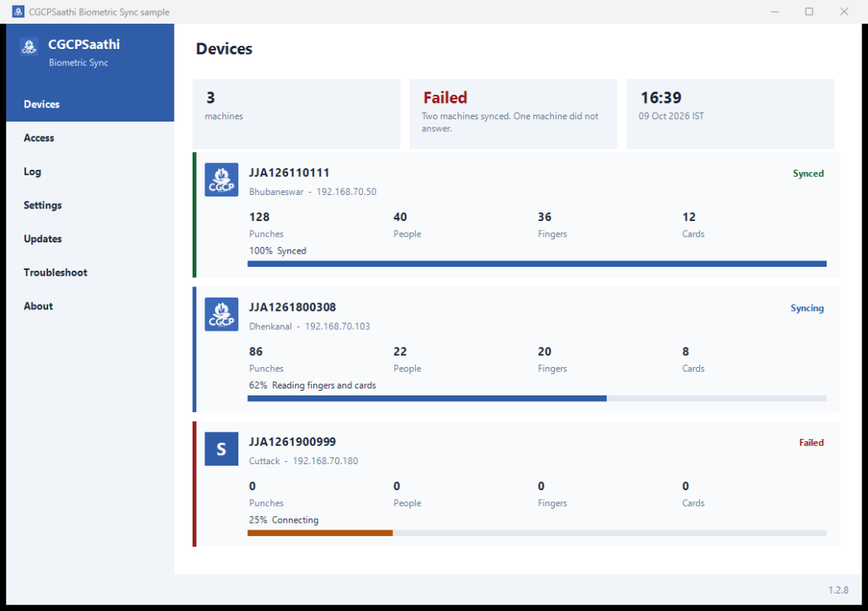
Task: Click the version number 1.2.8
Action: click(x=838, y=590)
